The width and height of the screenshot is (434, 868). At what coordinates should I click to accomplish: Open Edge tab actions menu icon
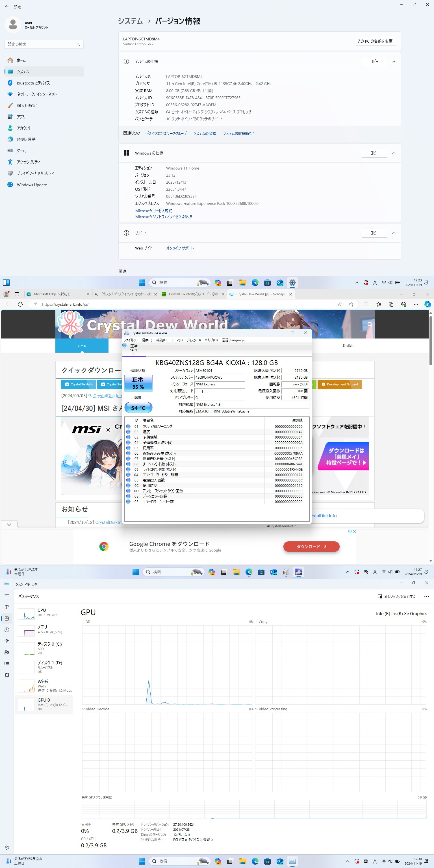point(17,294)
